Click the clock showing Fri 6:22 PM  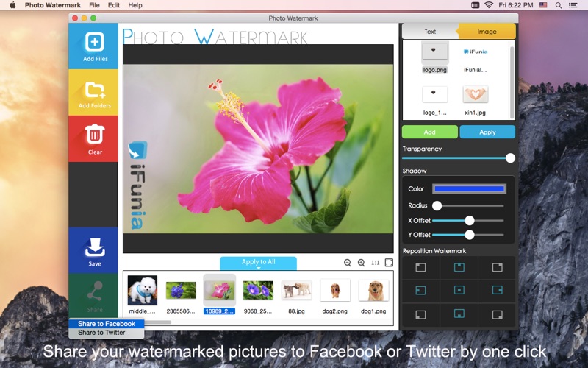click(516, 5)
